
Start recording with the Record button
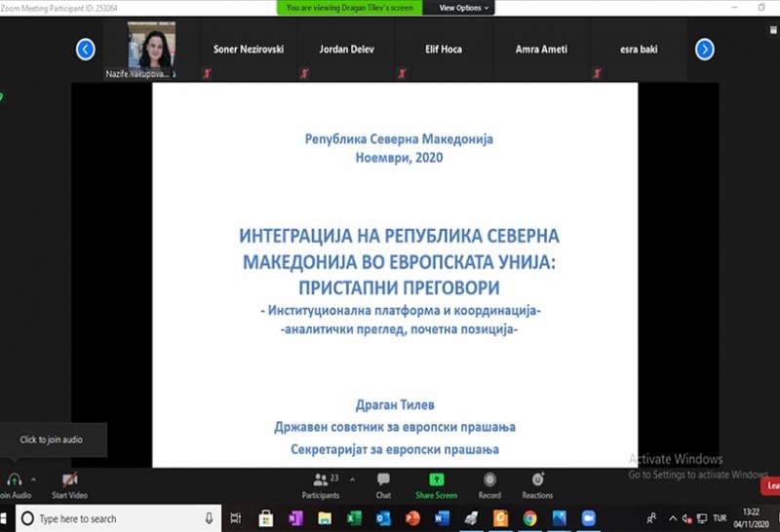(489, 479)
